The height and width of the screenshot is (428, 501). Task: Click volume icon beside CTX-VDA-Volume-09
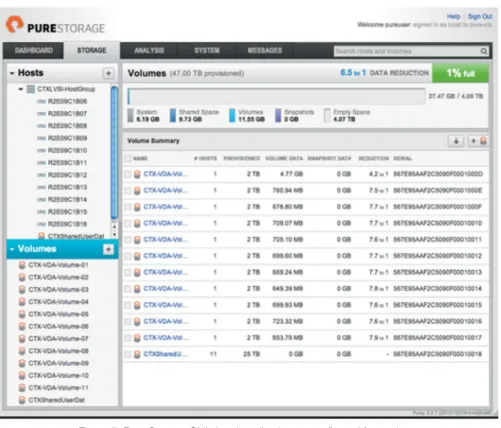pyautogui.click(x=22, y=363)
